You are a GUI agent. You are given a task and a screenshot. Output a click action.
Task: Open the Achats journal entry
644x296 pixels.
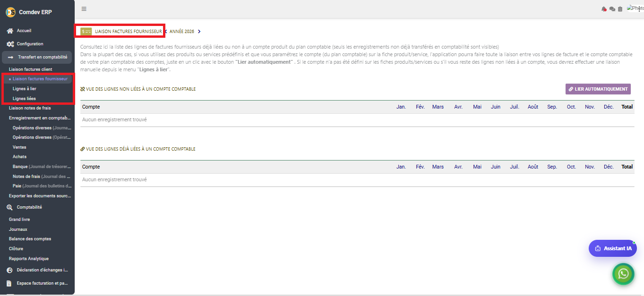(x=20, y=157)
